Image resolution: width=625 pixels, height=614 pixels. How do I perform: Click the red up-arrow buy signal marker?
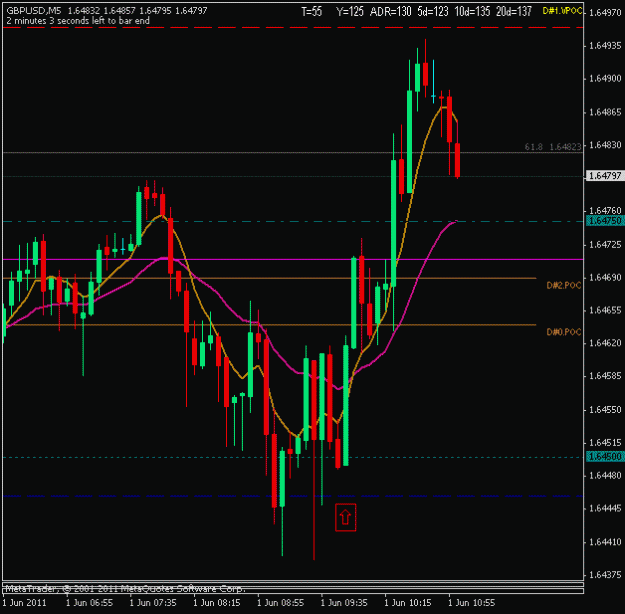point(345,517)
